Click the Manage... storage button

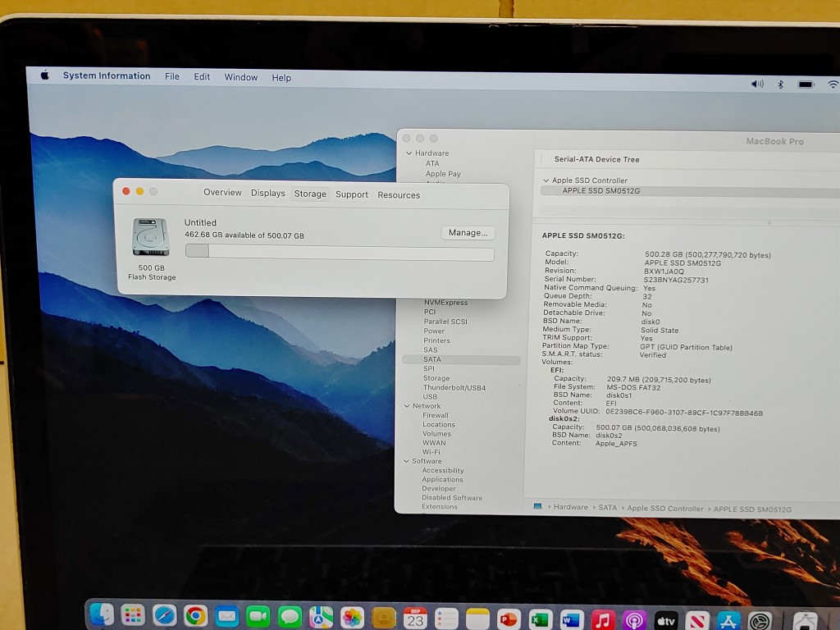tap(468, 232)
